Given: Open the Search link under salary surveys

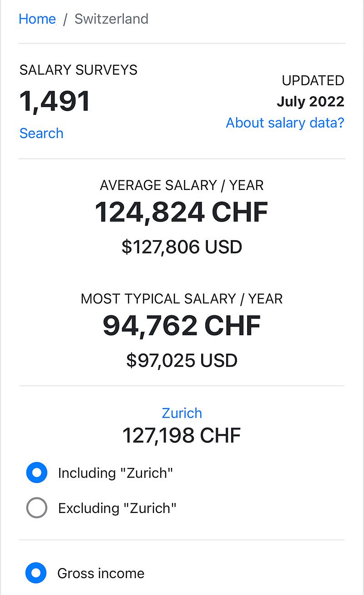Looking at the screenshot, I should point(41,133).
